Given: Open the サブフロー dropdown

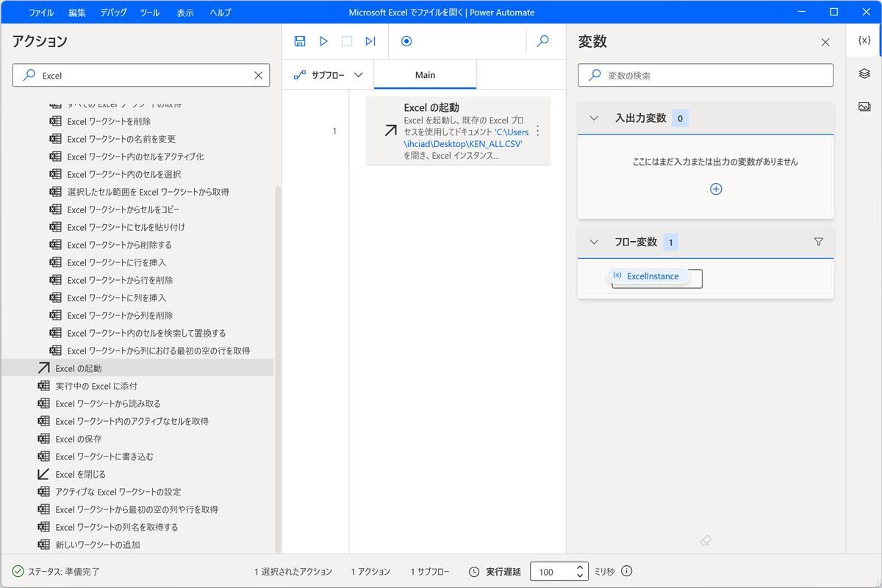Looking at the screenshot, I should [328, 75].
